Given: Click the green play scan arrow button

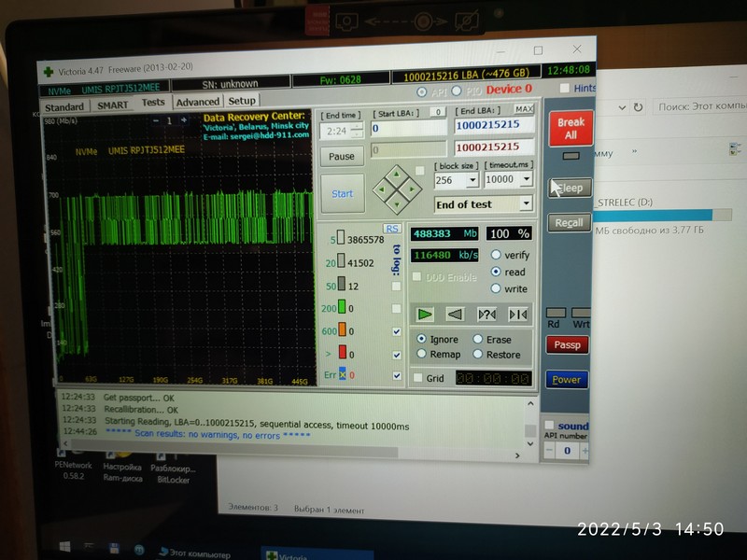Looking at the screenshot, I should (425, 314).
